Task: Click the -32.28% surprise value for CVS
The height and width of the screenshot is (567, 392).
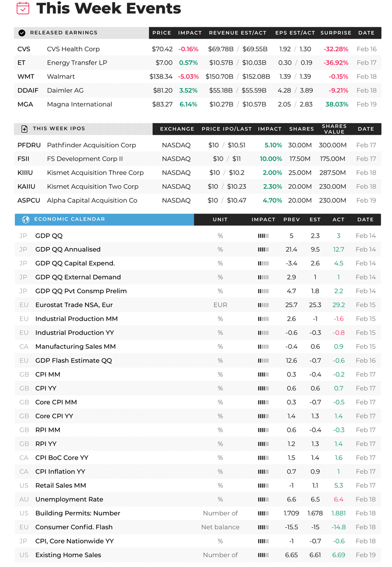Action: [x=336, y=49]
